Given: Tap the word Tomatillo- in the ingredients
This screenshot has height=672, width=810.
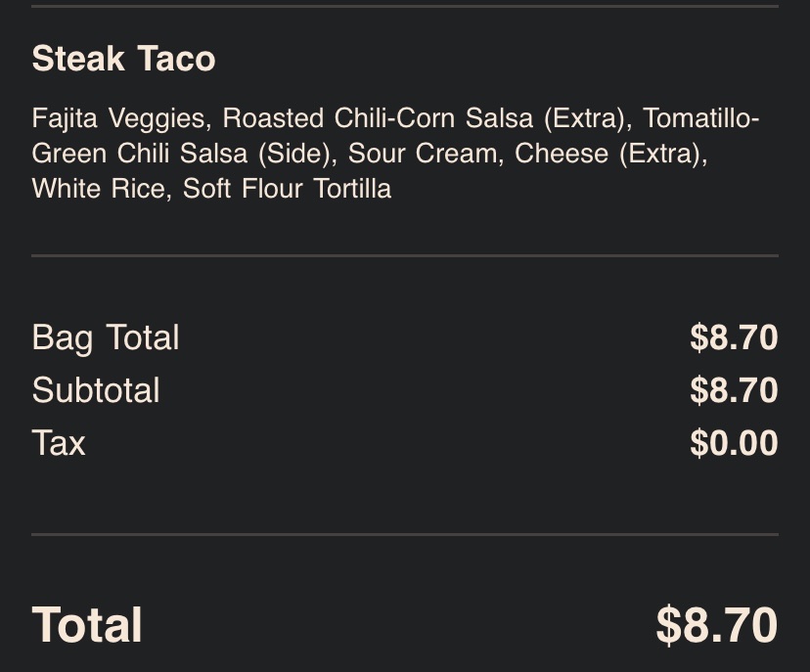Looking at the screenshot, I should click(700, 118).
